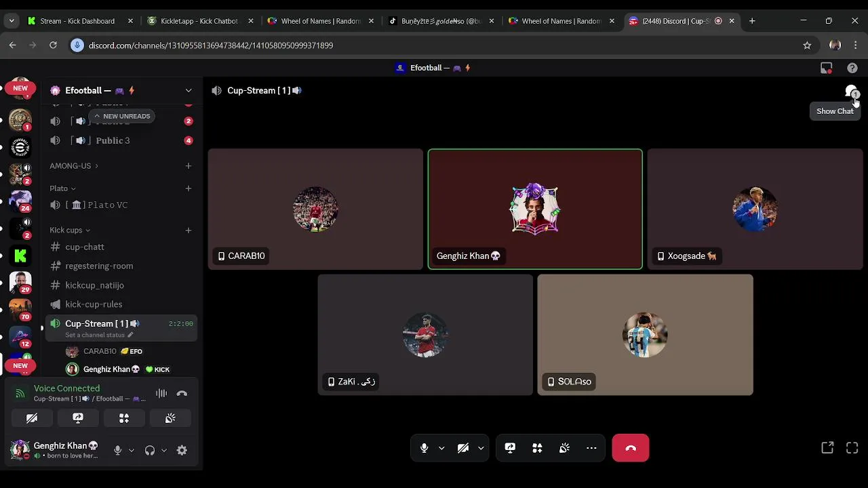The height and width of the screenshot is (488, 868).
Task: Open Discord help icon in title bar
Action: click(x=852, y=68)
